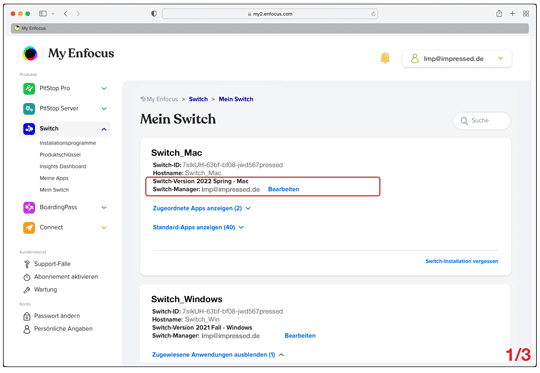
Task: Click the Connect product icon
Action: tap(29, 228)
